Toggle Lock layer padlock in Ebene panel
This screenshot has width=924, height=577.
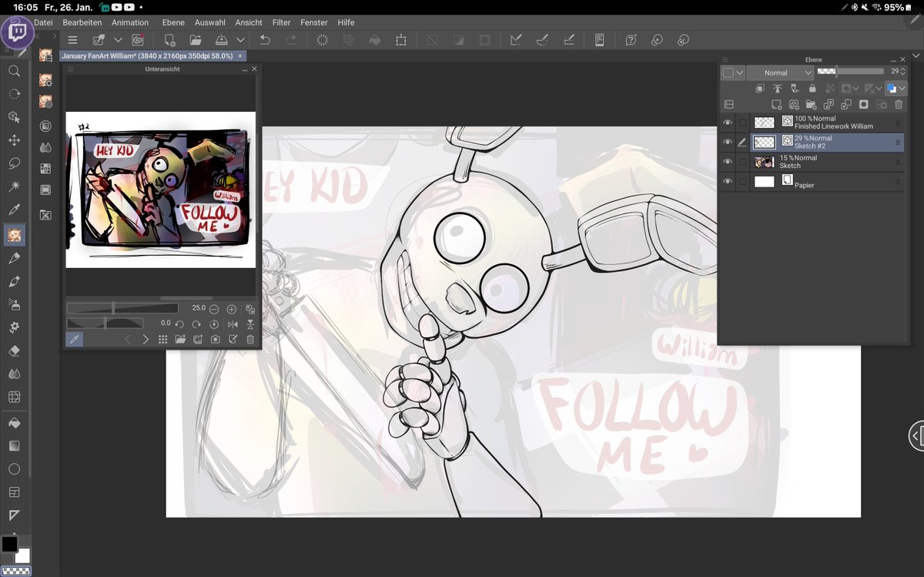pyautogui.click(x=812, y=89)
